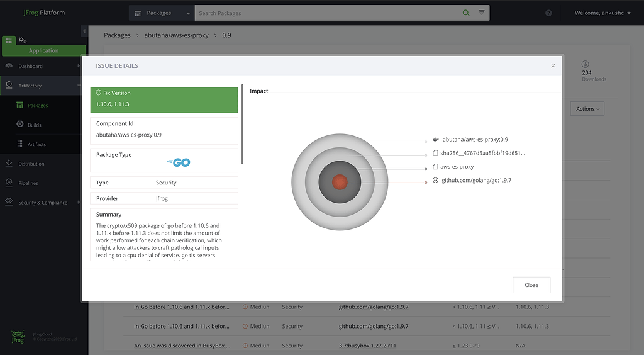The width and height of the screenshot is (644, 355).
Task: Open Artifacts under Artifactory
Action: pyautogui.click(x=36, y=144)
